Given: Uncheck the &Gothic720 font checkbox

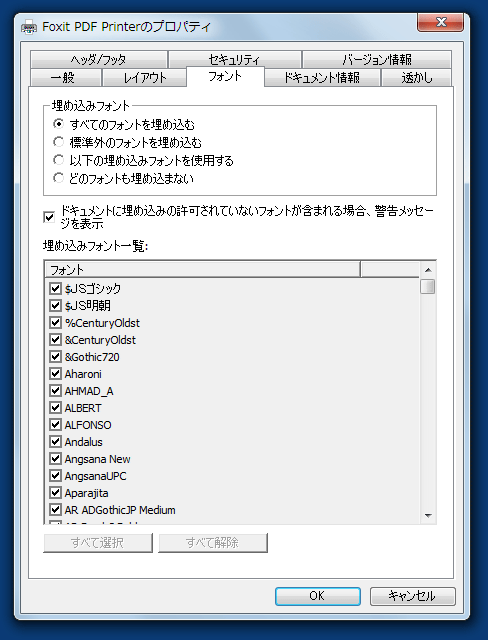Looking at the screenshot, I should (x=55, y=356).
